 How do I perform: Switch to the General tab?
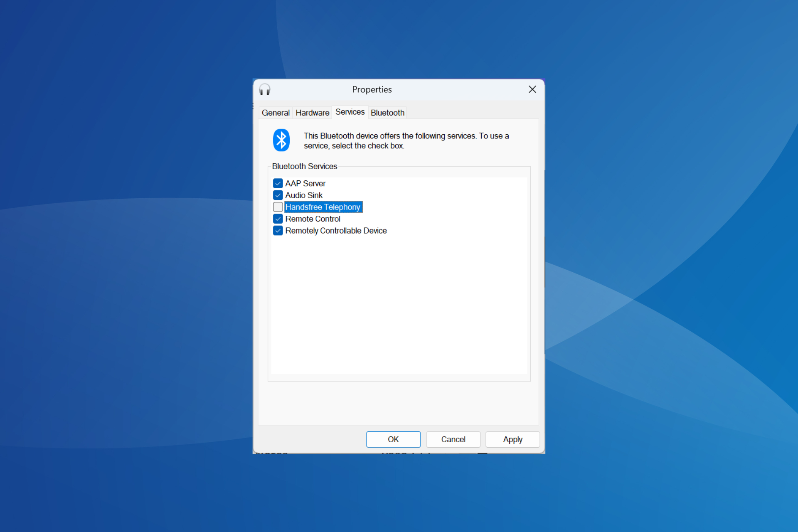click(x=275, y=113)
